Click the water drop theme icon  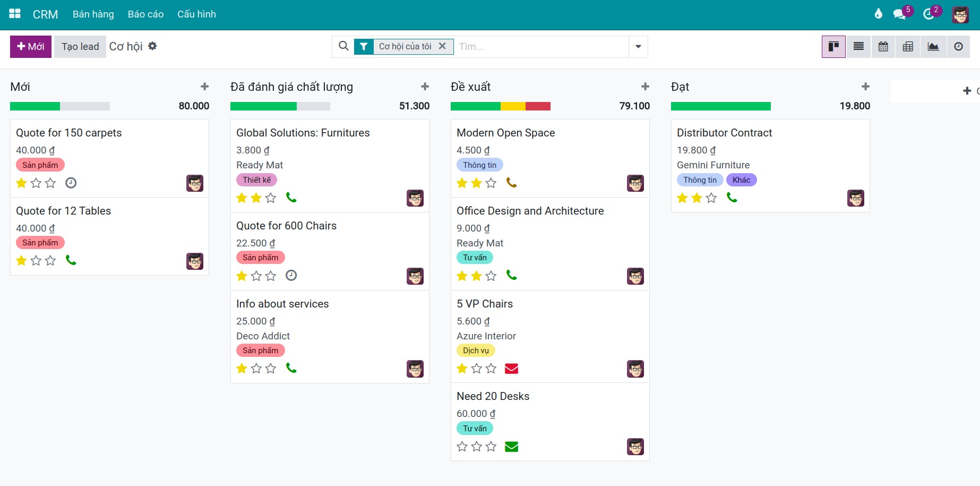879,14
